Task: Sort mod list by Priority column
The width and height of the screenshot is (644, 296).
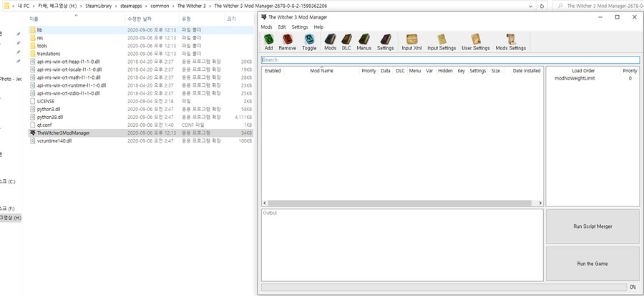Action: point(369,71)
